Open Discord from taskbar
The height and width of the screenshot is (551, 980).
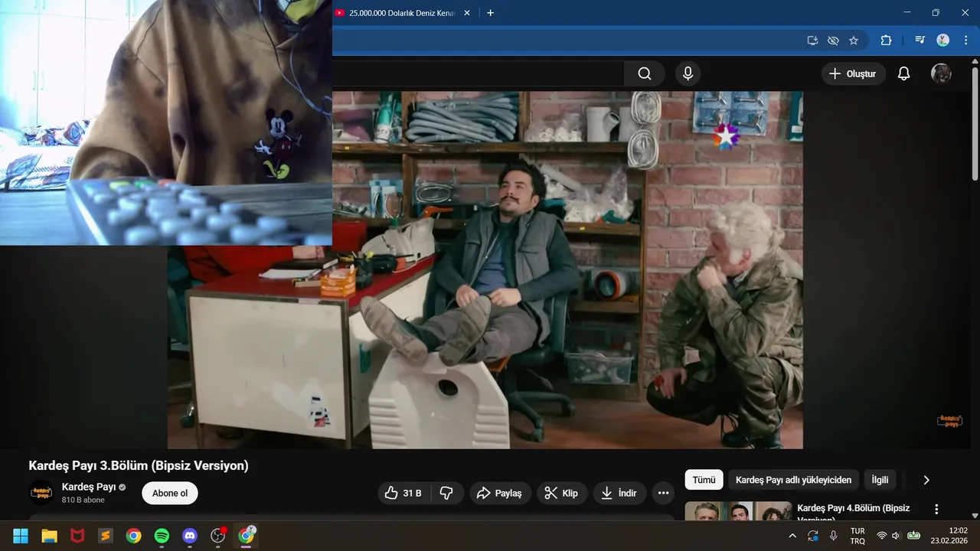(x=190, y=536)
